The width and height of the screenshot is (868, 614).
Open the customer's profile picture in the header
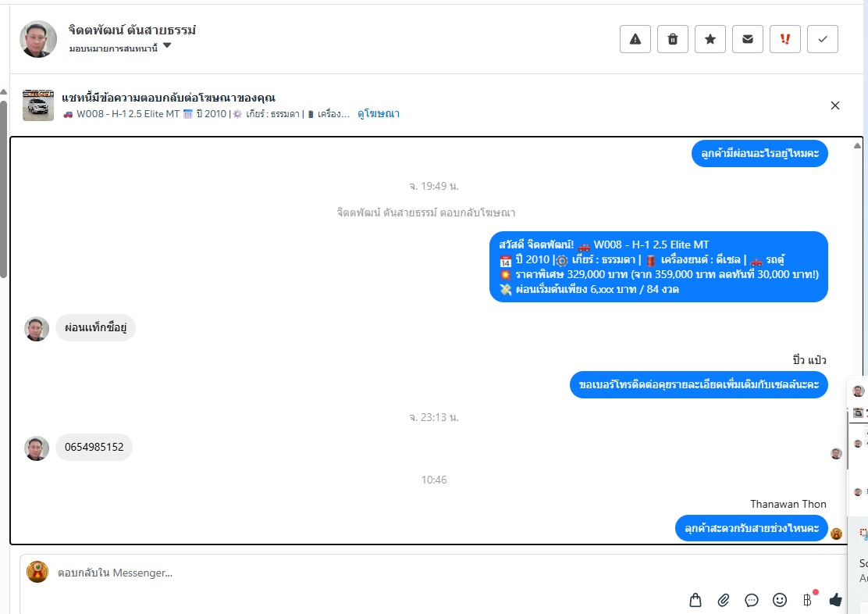coord(38,39)
